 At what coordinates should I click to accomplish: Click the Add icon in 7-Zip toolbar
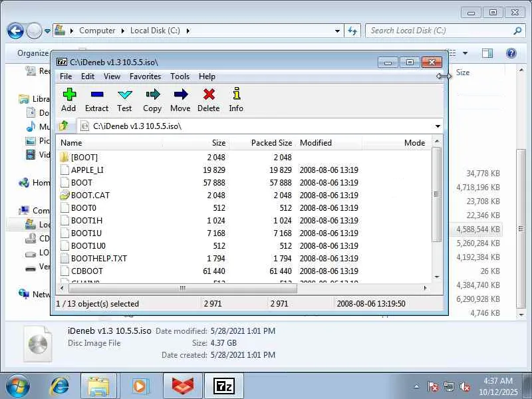[x=69, y=94]
